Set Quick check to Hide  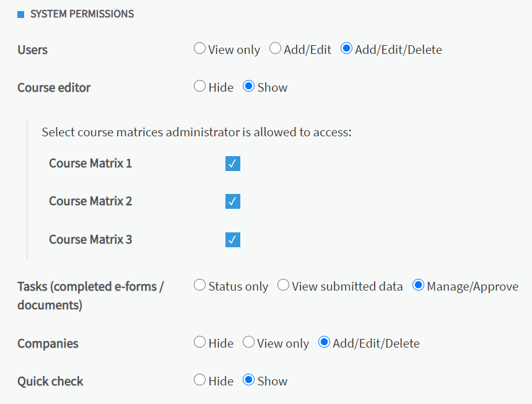(x=199, y=380)
